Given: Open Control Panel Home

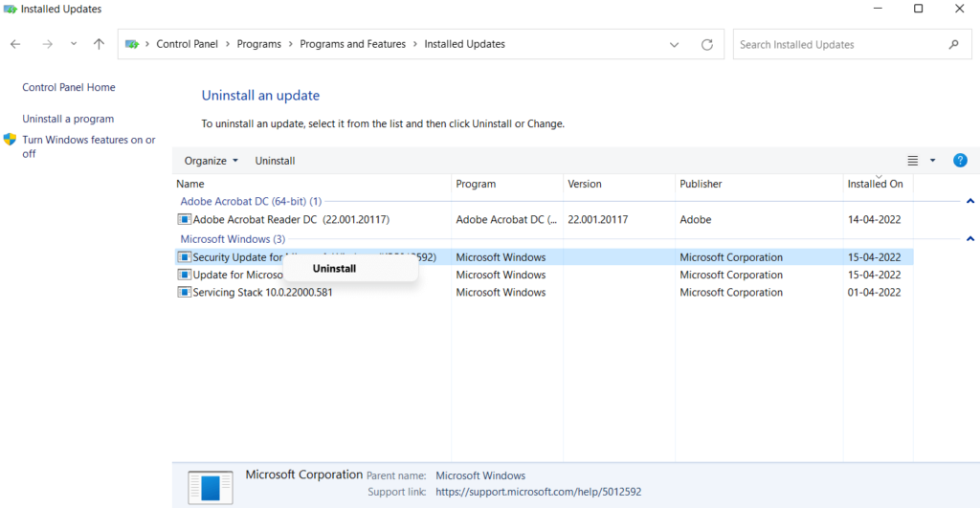Looking at the screenshot, I should pos(69,87).
